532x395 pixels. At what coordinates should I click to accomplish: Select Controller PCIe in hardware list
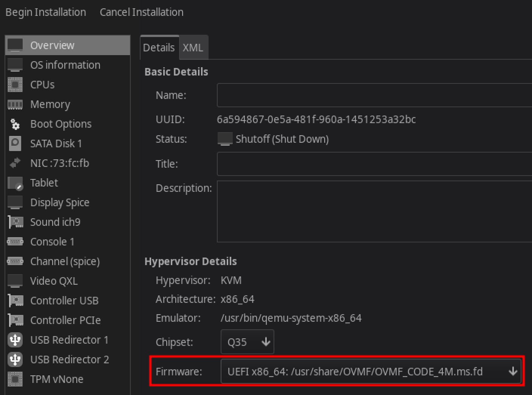click(65, 320)
